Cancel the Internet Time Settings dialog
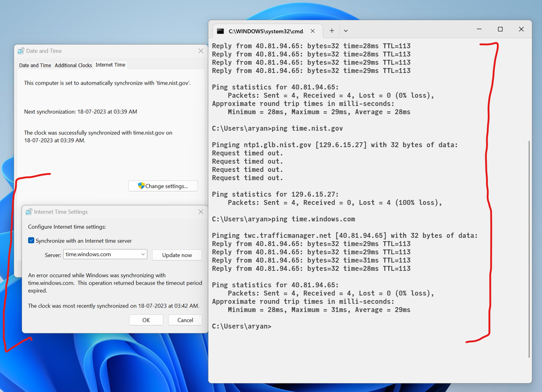This screenshot has width=542, height=392. point(185,320)
